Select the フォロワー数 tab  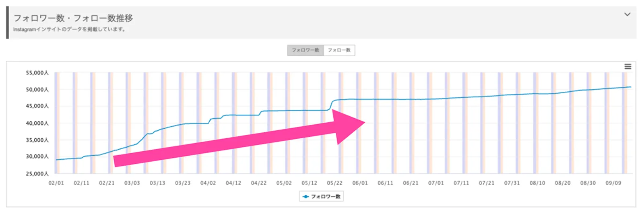pyautogui.click(x=305, y=50)
